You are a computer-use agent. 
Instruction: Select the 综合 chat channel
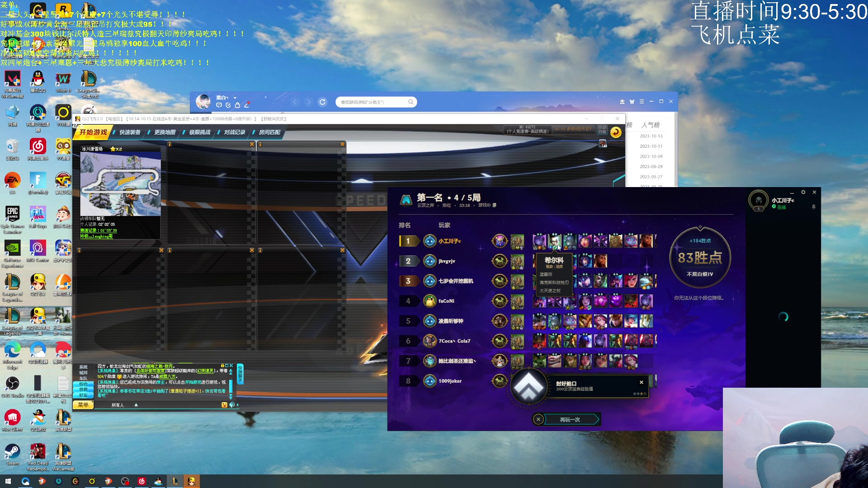click(84, 384)
